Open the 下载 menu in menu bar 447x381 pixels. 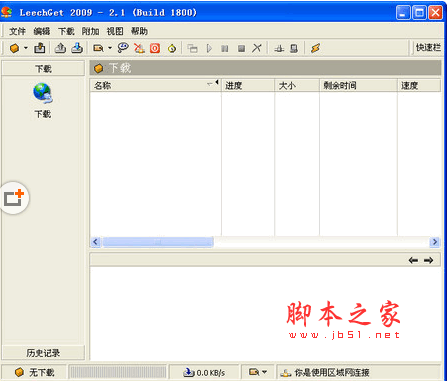pos(66,31)
